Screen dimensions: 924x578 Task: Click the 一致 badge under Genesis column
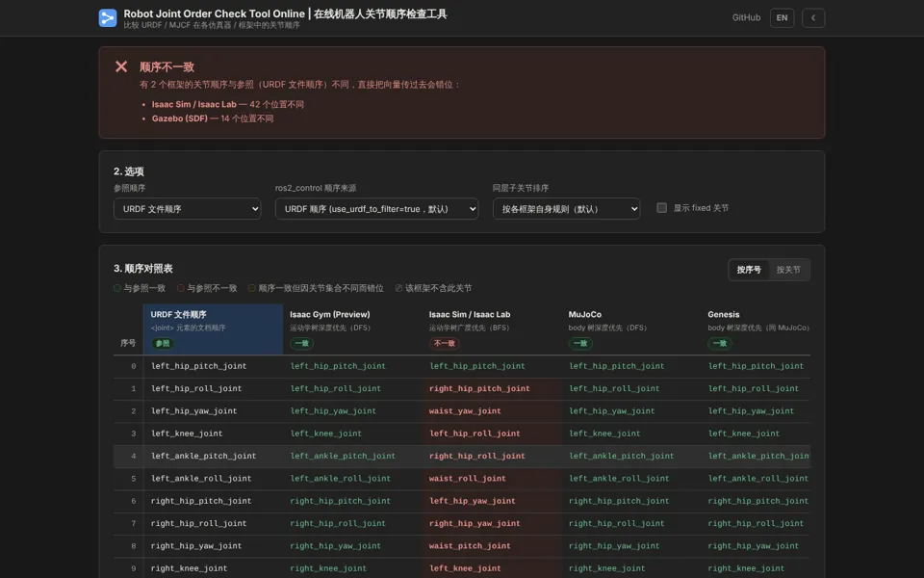[x=720, y=343]
